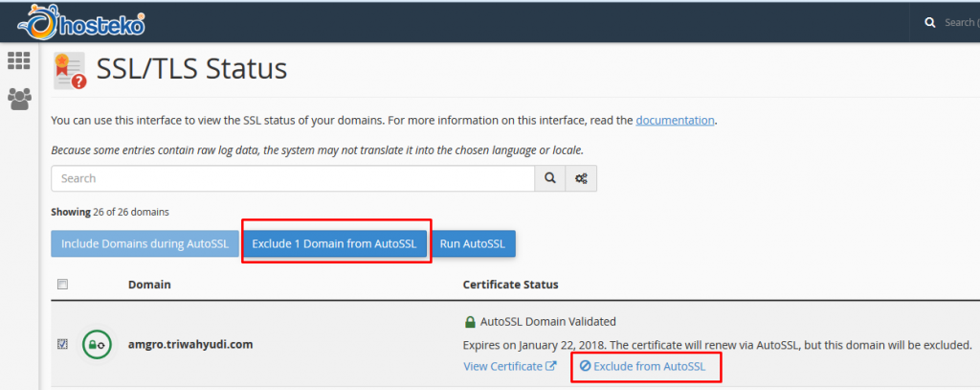Screen dimensions: 980x390
Task: Open the search settings gears button
Action: (x=581, y=178)
